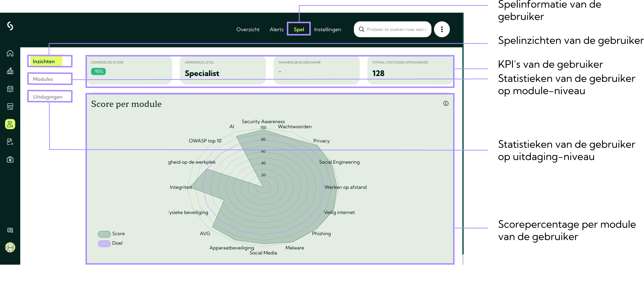Click in the search input field
Viewport: 644px width, 307px height.
[396, 30]
